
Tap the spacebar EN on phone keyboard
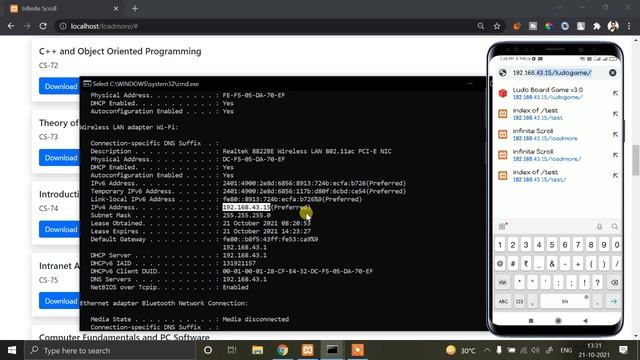565,301
